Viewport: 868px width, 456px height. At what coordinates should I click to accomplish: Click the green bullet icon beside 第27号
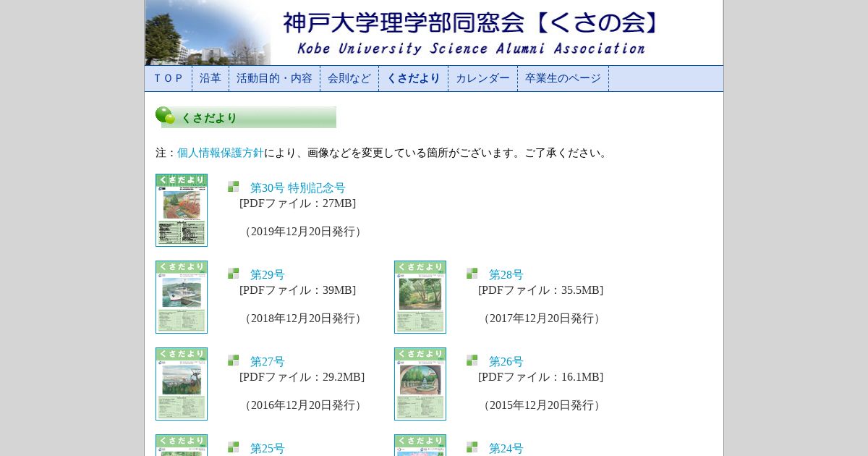pos(233,360)
